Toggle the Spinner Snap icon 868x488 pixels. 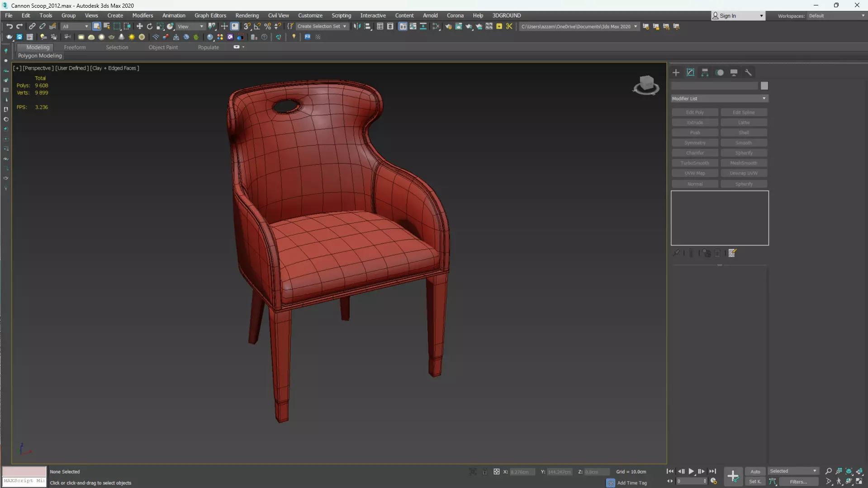point(278,26)
